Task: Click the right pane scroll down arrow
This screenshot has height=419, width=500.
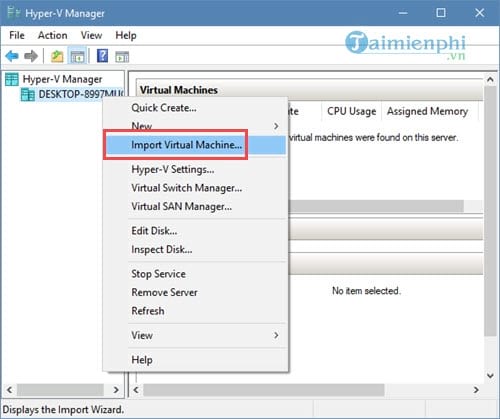Action: pyautogui.click(x=490, y=376)
